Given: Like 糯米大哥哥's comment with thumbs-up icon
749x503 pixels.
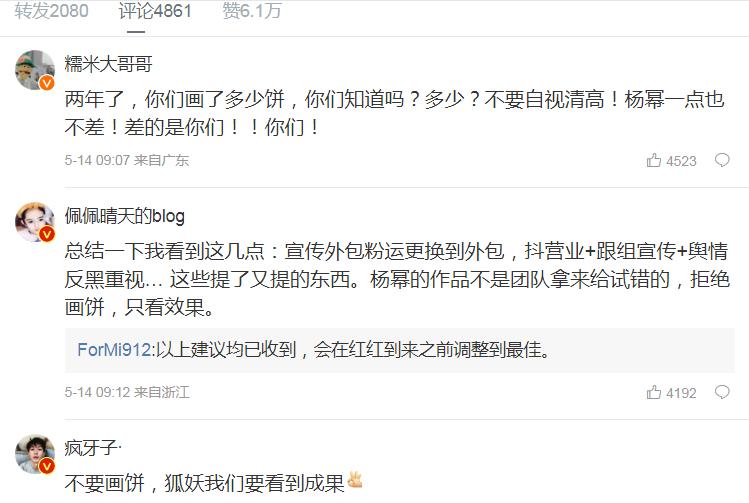Looking at the screenshot, I should pos(653,160).
